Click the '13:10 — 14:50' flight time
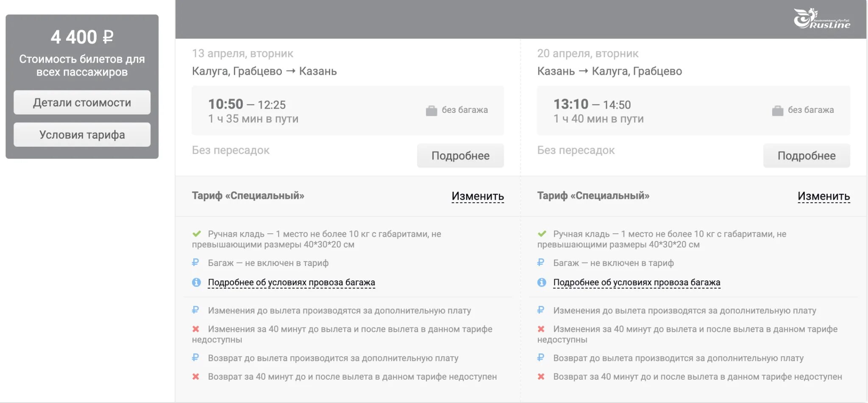 (x=592, y=104)
